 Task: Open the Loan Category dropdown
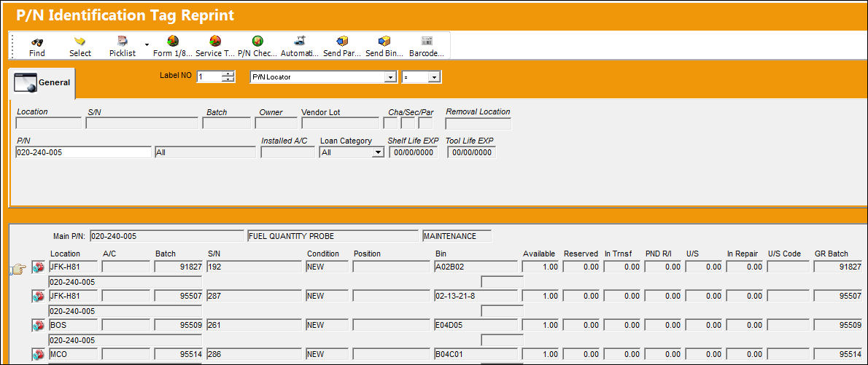tap(379, 152)
